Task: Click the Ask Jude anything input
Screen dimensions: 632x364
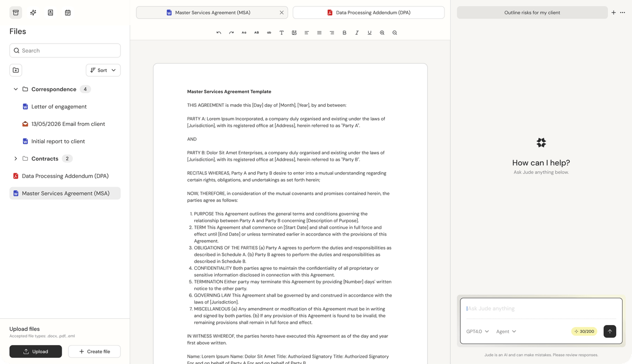Action: tap(541, 309)
